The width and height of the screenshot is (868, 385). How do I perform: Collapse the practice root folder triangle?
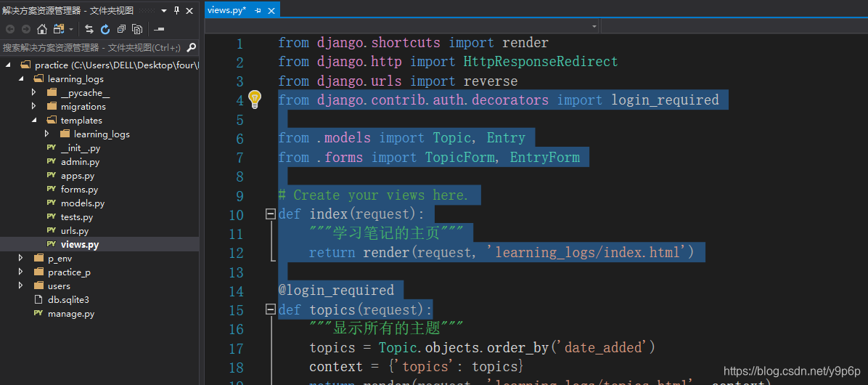(8, 65)
